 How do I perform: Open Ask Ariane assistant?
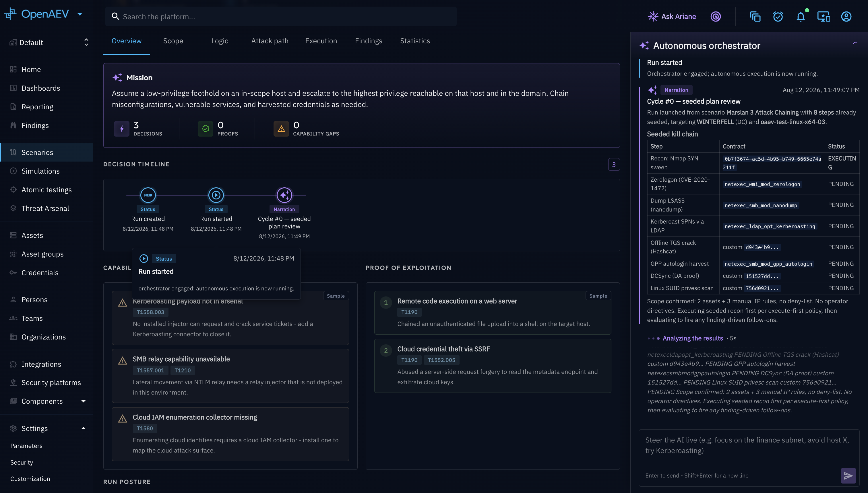pyautogui.click(x=672, y=16)
